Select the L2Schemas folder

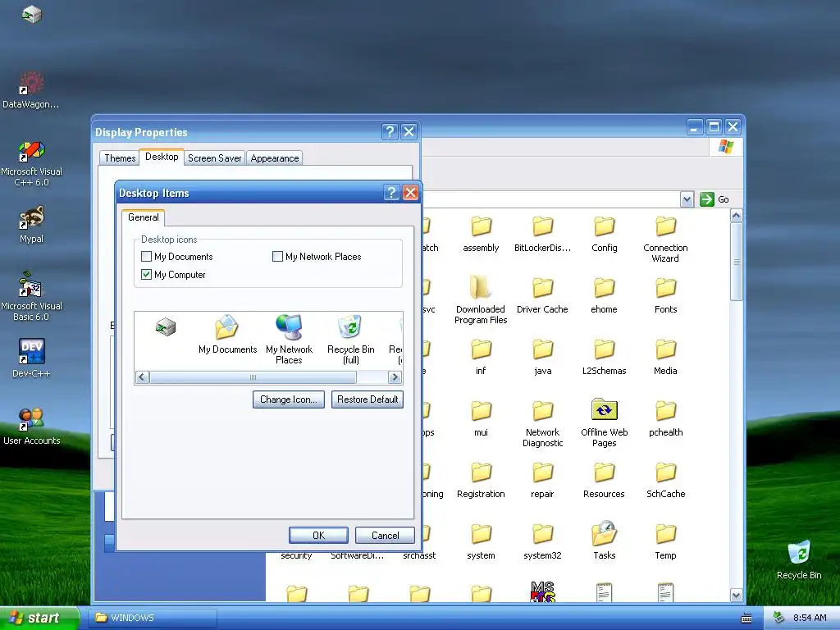point(605,358)
